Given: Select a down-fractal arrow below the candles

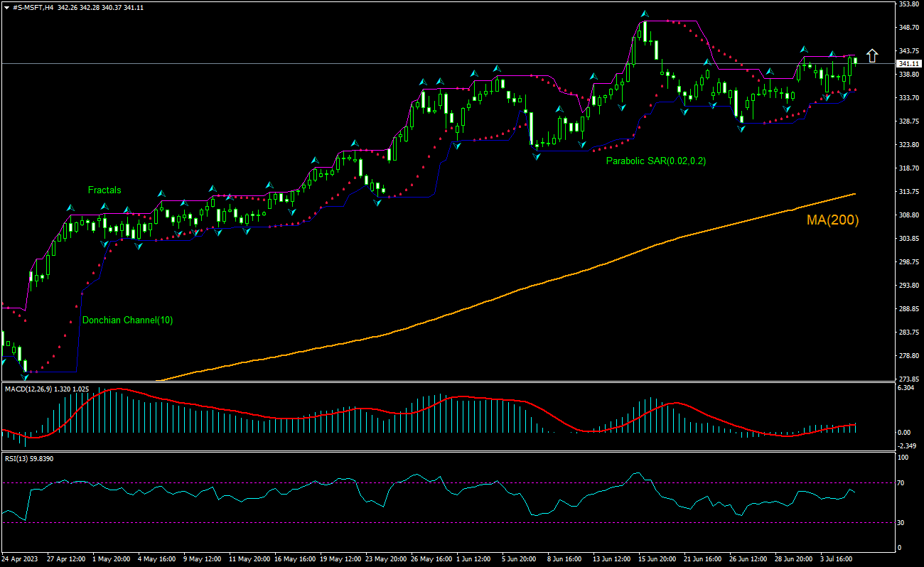Looking at the screenshot, I should pos(623,107).
